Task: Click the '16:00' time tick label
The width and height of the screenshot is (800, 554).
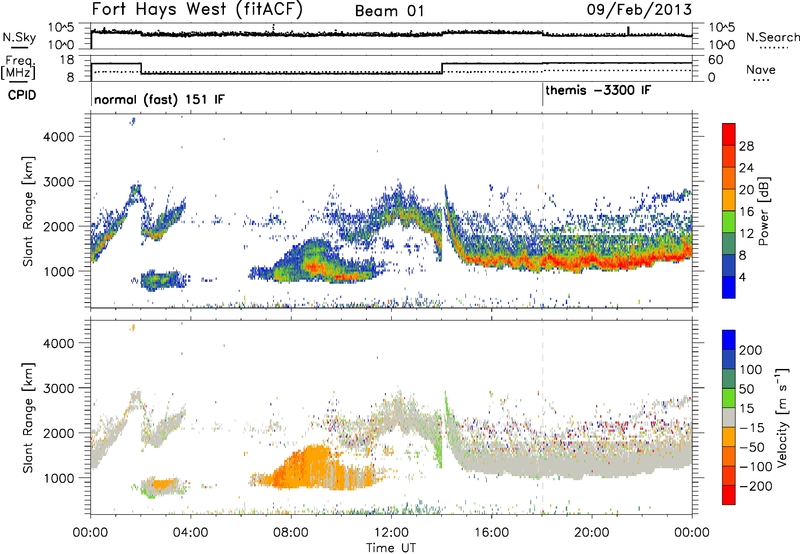Action: 491,533
